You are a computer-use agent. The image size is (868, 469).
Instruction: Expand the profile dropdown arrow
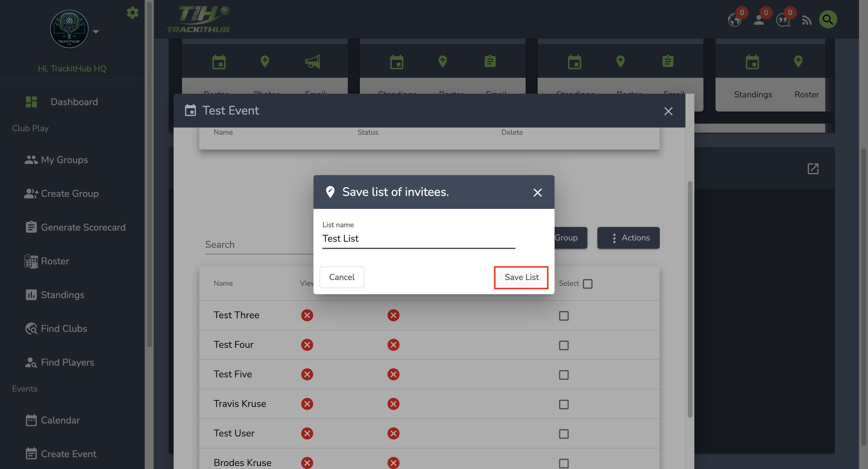pyautogui.click(x=96, y=32)
